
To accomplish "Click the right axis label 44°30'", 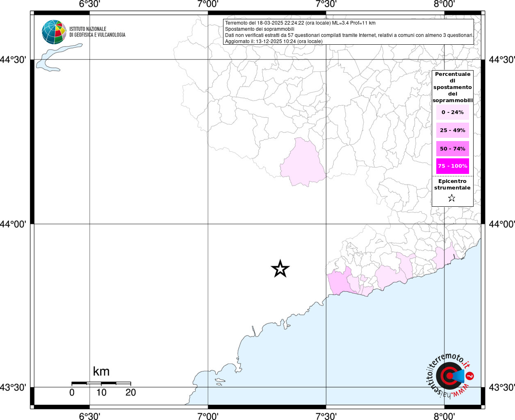I will click(502, 60).
